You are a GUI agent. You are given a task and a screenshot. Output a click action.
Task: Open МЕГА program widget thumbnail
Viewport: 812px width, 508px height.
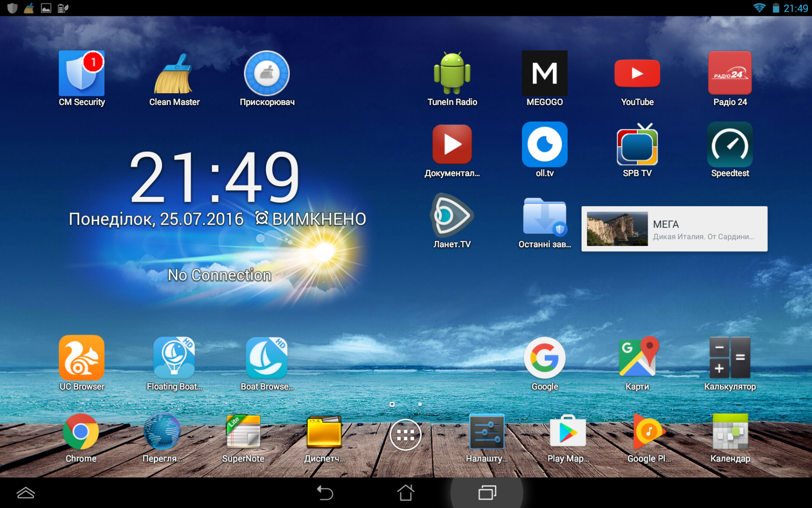pos(617,229)
